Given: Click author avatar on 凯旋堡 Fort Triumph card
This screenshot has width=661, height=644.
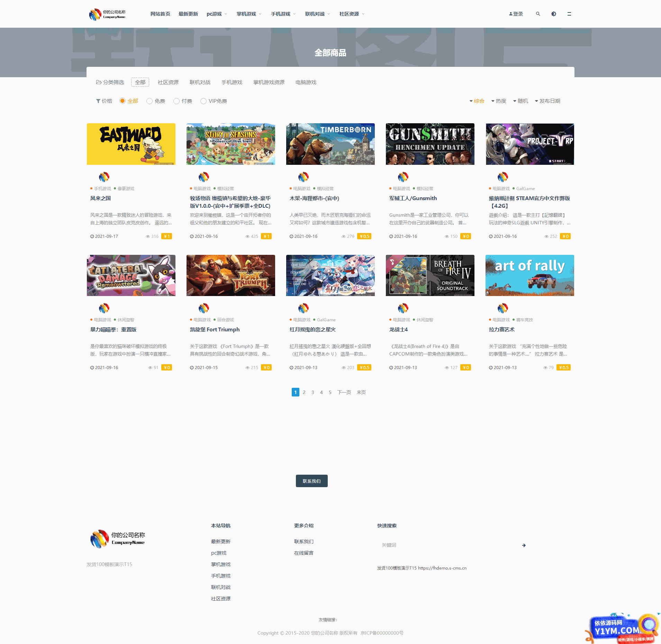Looking at the screenshot, I should point(204,308).
